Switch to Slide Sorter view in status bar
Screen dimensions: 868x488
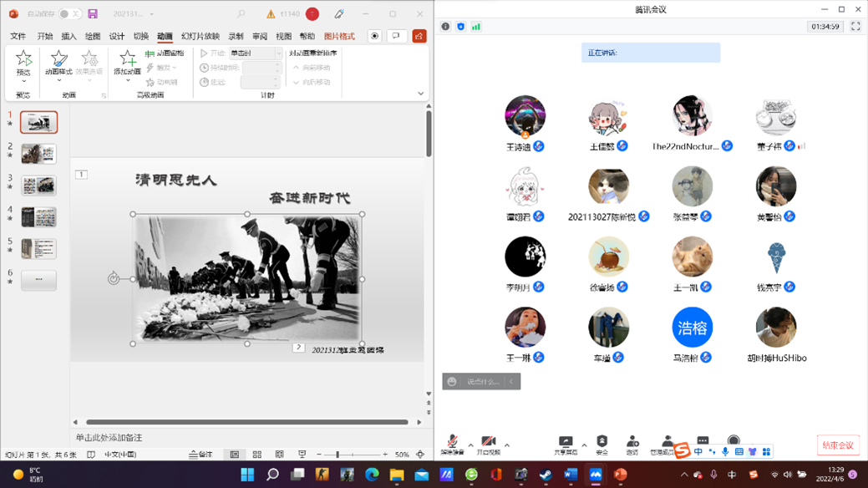(x=256, y=455)
